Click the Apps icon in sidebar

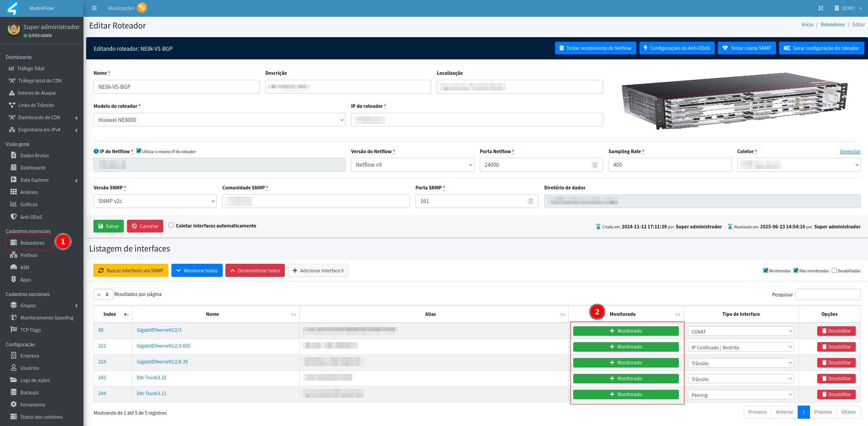pos(14,279)
